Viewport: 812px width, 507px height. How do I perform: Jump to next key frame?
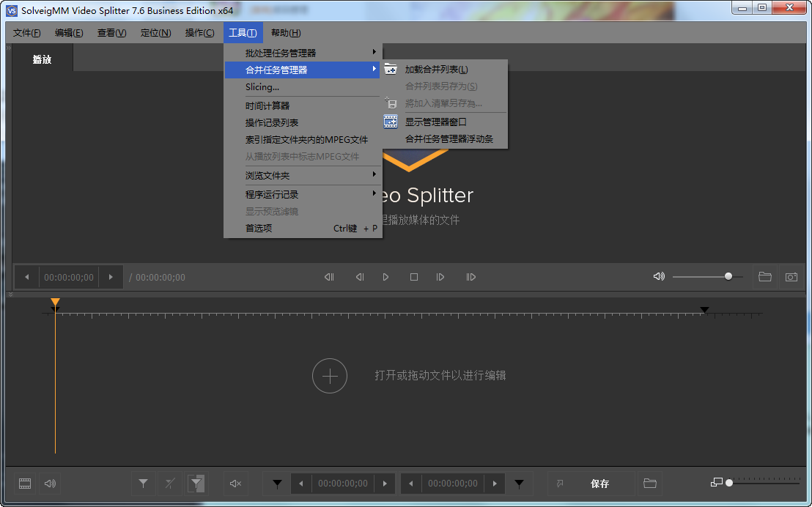[x=470, y=277]
